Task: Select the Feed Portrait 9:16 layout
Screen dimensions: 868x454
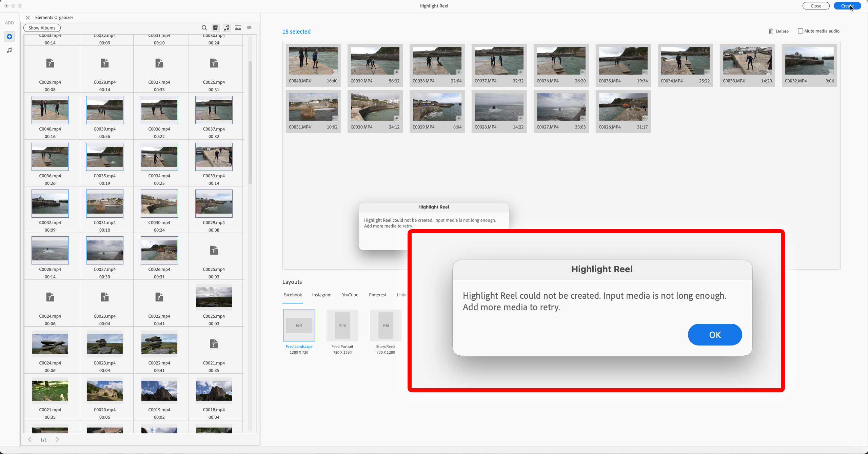Action: coord(342,325)
